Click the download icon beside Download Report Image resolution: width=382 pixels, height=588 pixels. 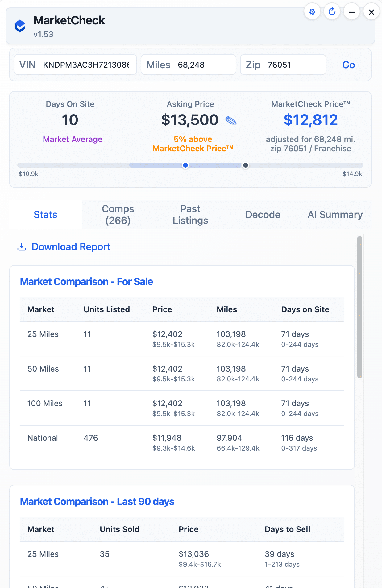point(22,247)
